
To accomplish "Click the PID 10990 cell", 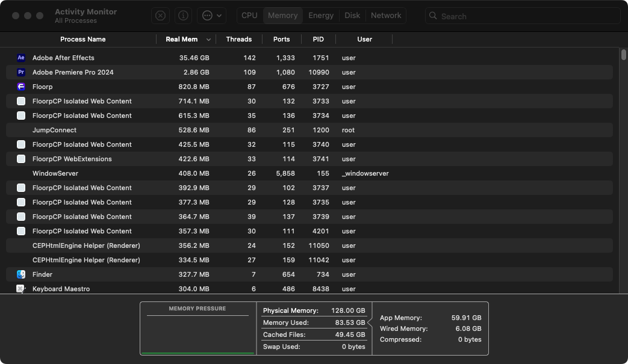I will (x=319, y=72).
